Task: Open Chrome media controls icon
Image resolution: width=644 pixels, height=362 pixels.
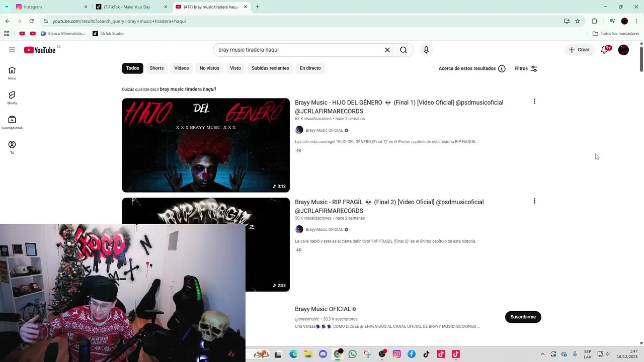Action: [612, 21]
